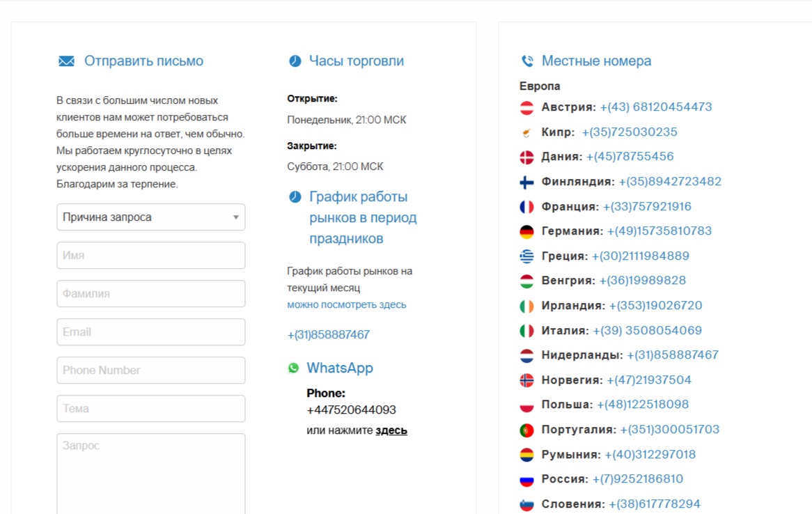812x514 pixels.
Task: Click the Email input field
Action: tap(150, 332)
